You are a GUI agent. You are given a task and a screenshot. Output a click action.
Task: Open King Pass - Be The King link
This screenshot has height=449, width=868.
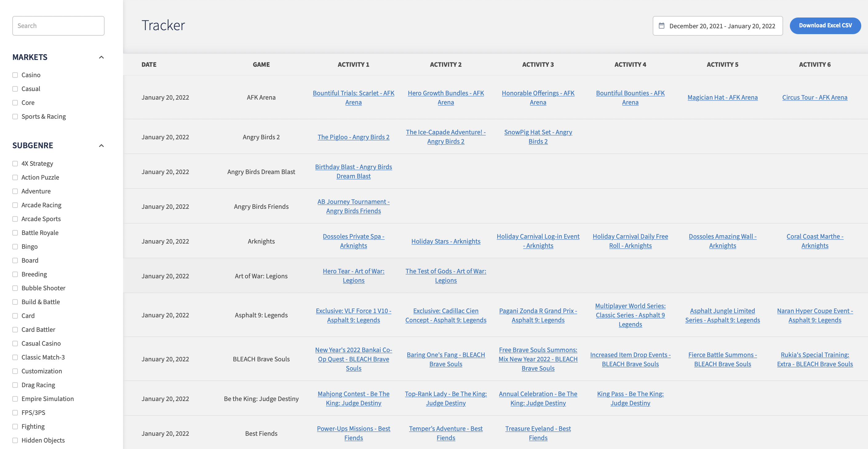[630, 398]
